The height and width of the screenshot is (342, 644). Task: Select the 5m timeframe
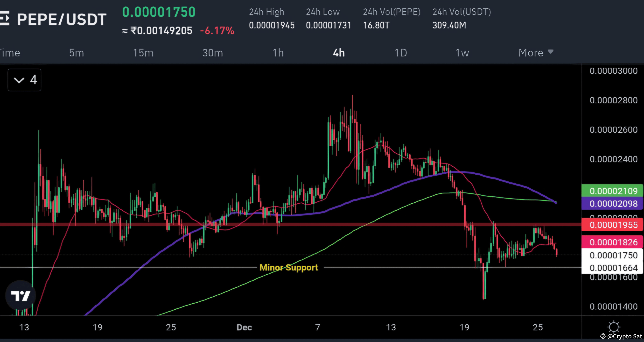tap(76, 53)
